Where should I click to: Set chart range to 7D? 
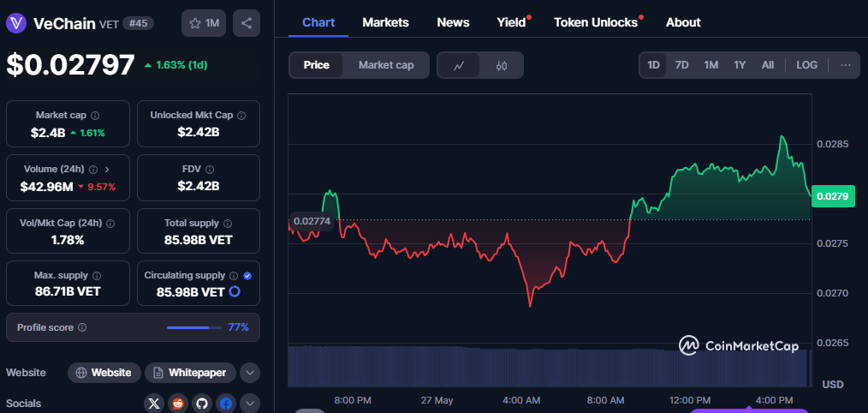[x=681, y=65]
